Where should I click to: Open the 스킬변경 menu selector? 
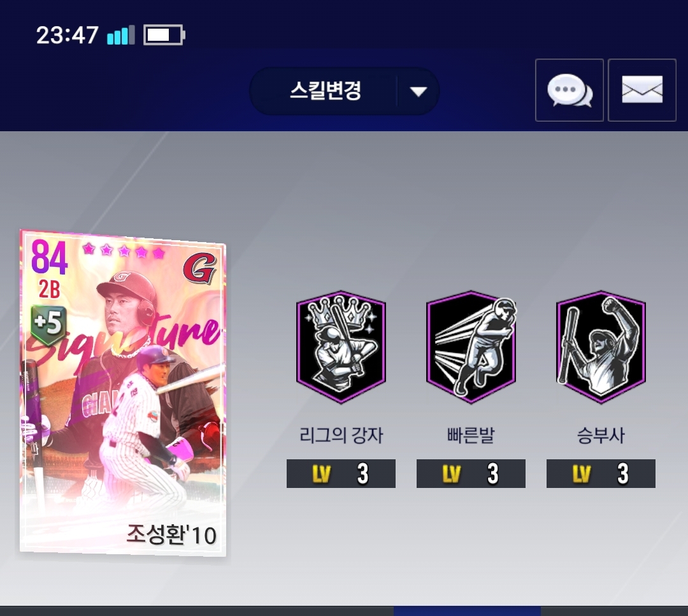click(x=344, y=91)
